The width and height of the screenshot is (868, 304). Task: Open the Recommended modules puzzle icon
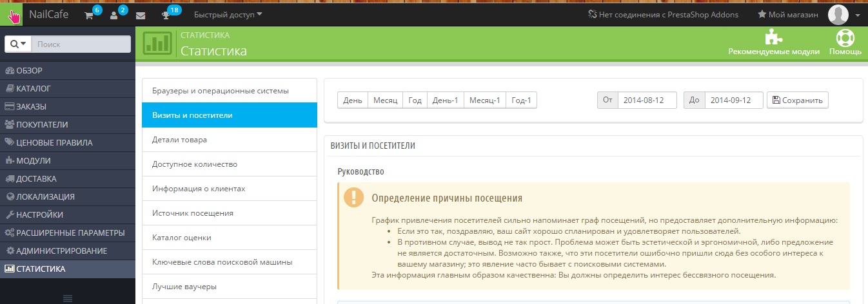coord(774,38)
